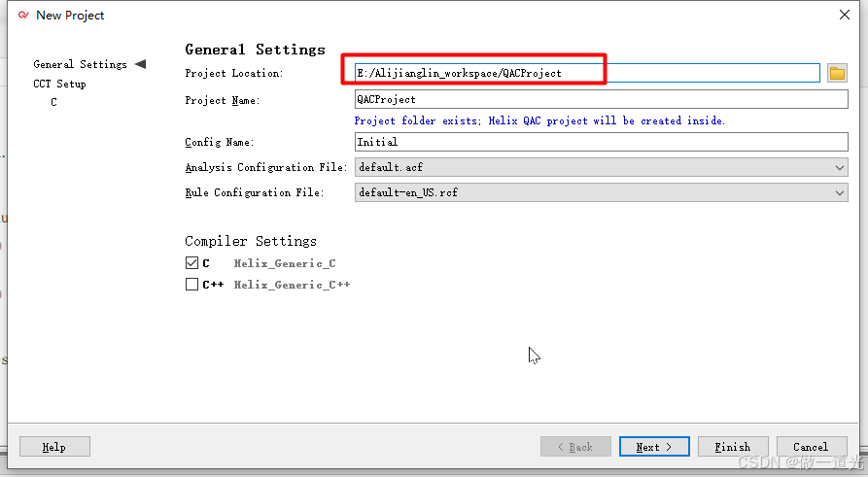Click the Helix_Generic_C compiler label
Viewport: 868px width, 477px height.
click(x=285, y=263)
